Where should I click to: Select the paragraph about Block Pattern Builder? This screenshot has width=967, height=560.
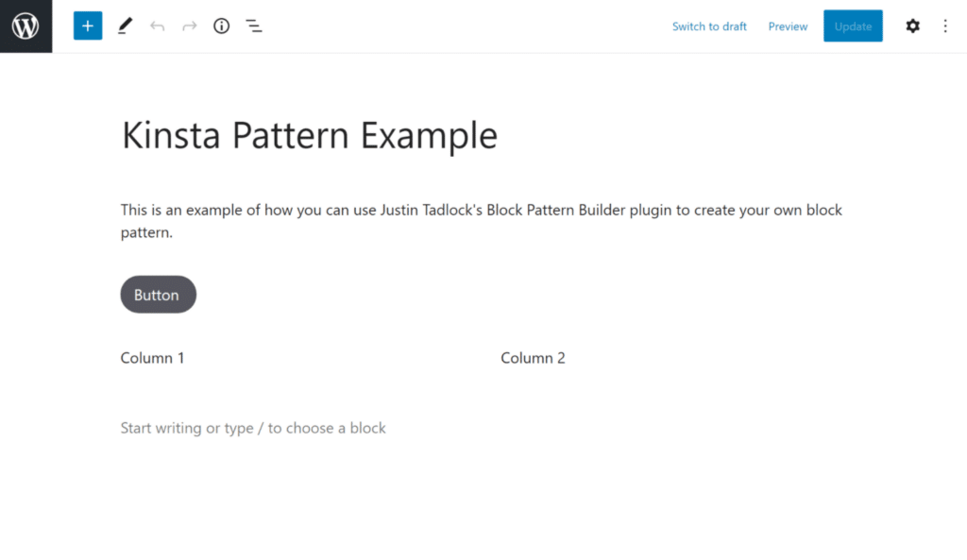click(x=481, y=220)
